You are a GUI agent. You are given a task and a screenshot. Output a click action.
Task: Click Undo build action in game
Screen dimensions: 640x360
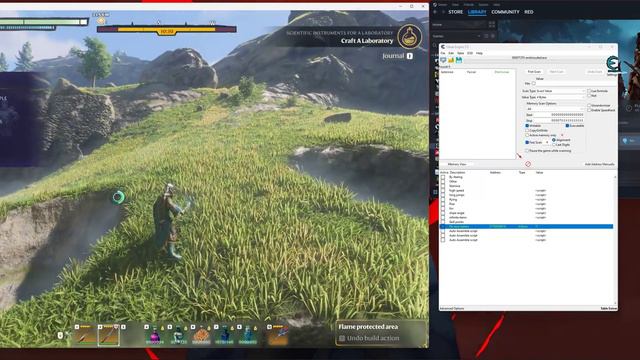coord(369,338)
